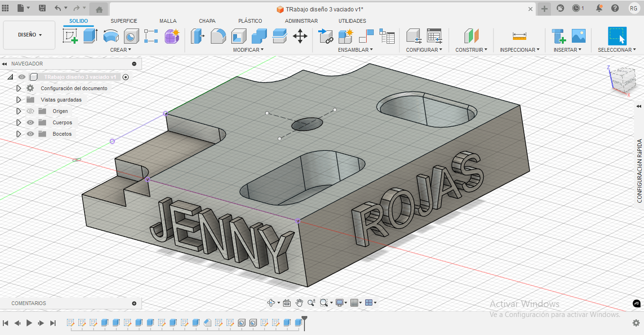Click the Extrude tool icon
The height and width of the screenshot is (335, 644).
[x=90, y=36]
